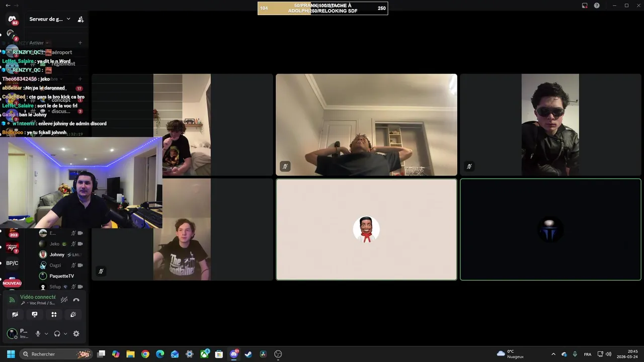Launch Copilot from the taskbar
The height and width of the screenshot is (362, 644).
(116, 354)
